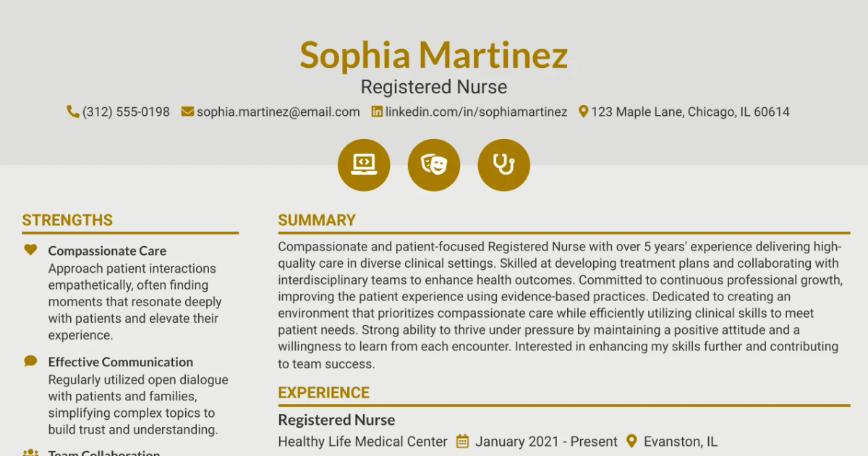
Task: Click the theater masks circle icon
Action: [434, 165]
